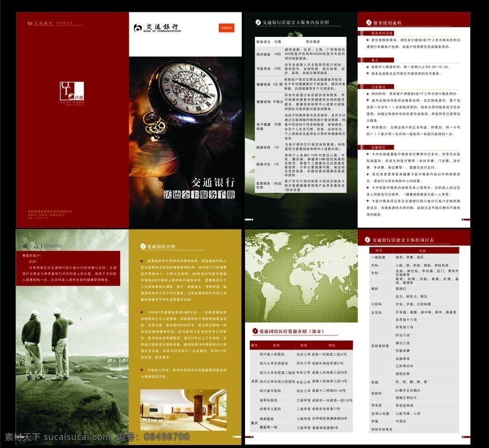This screenshot has height=448, width=489.
Task: Select the world map graphic
Action: click(x=301, y=276)
